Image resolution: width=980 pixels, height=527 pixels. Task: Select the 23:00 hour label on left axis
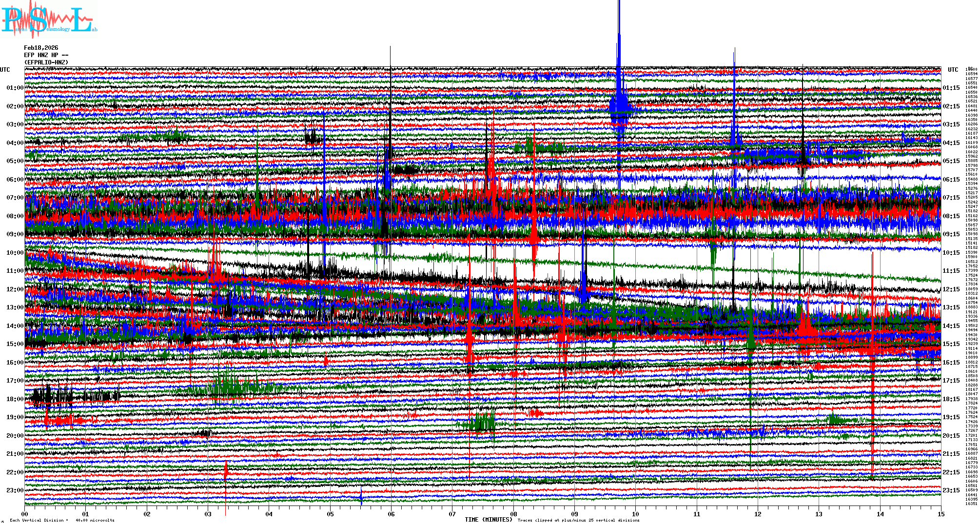coord(15,490)
